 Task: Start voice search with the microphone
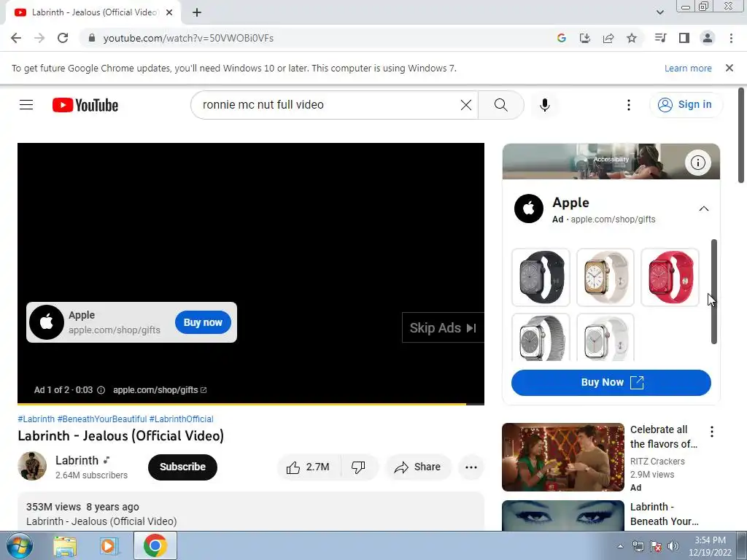544,105
